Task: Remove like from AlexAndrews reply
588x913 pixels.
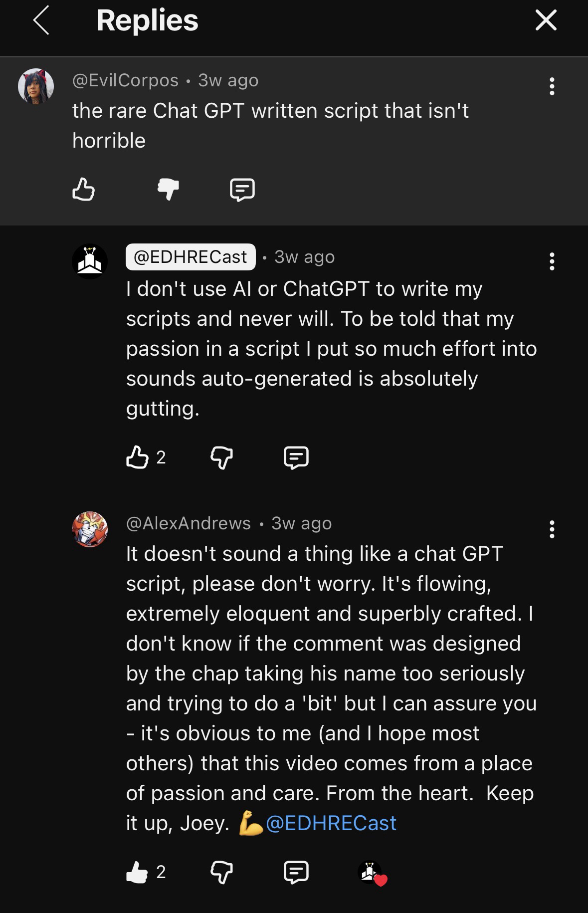Action: (137, 872)
